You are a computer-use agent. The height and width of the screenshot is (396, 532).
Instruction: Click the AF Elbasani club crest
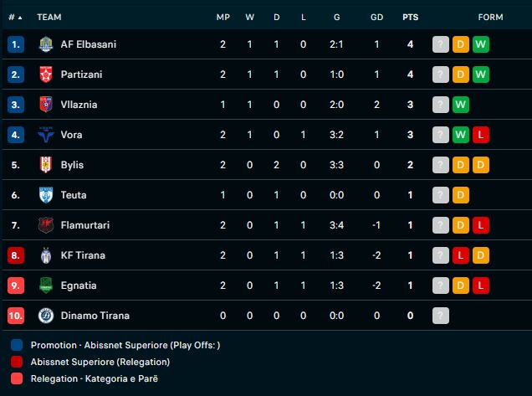pyautogui.click(x=46, y=44)
